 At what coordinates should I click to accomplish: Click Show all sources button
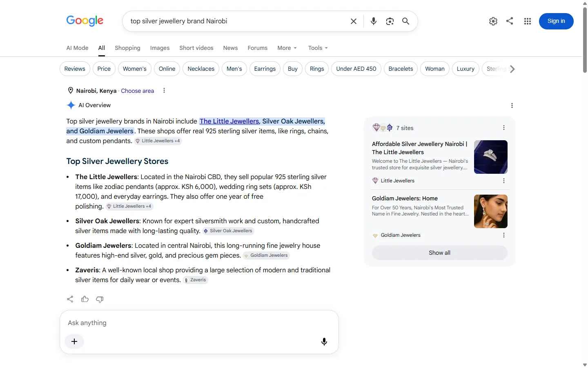coord(440,253)
